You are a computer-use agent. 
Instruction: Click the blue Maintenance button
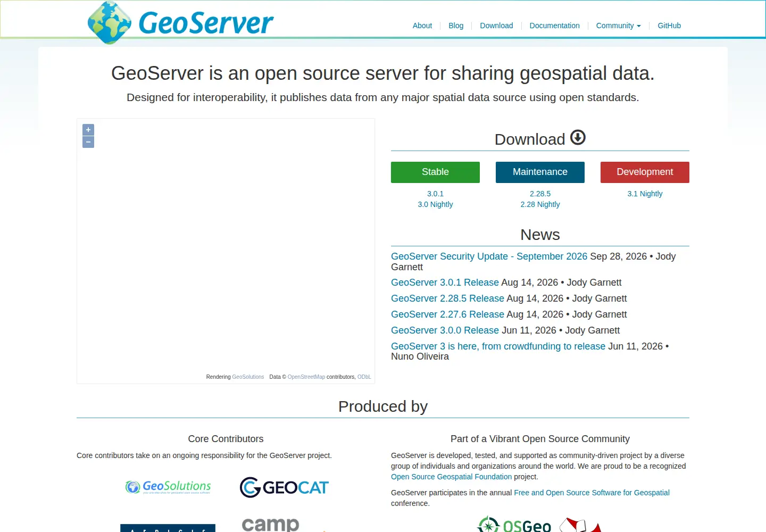click(540, 172)
